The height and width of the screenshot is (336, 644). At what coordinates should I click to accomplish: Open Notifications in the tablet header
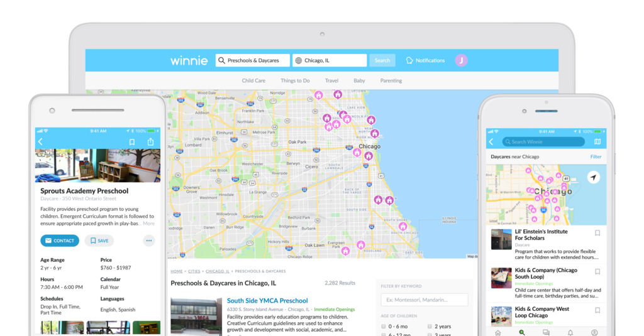(425, 60)
